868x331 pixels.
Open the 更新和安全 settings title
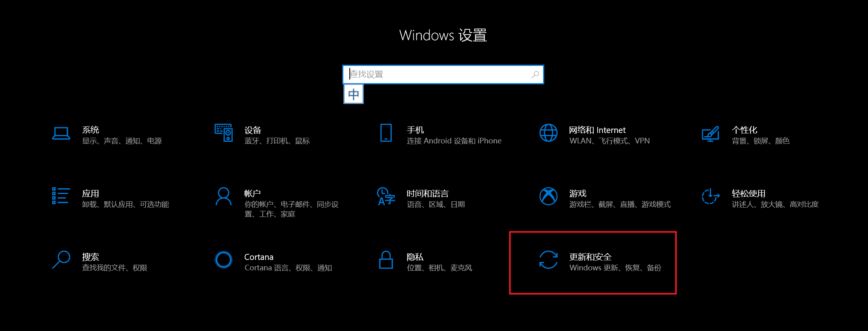(x=590, y=257)
